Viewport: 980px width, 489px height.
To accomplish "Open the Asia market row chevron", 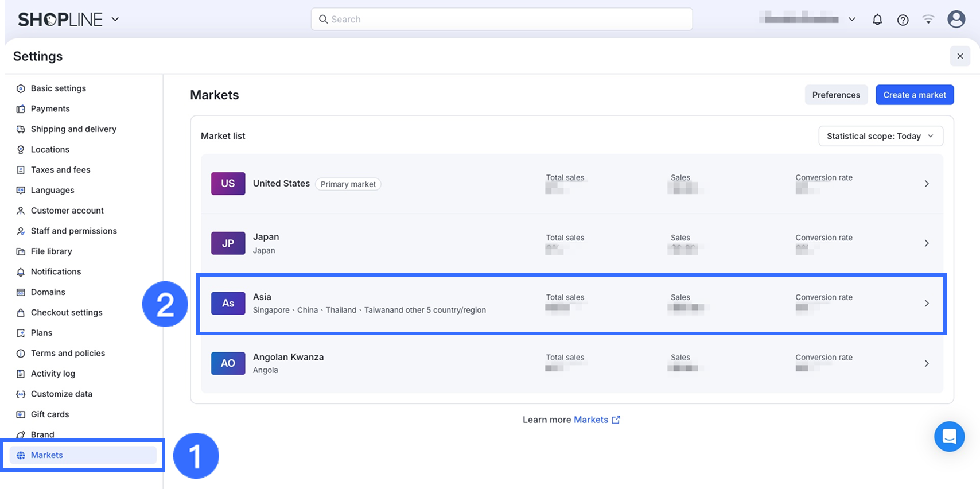I will [x=926, y=304].
